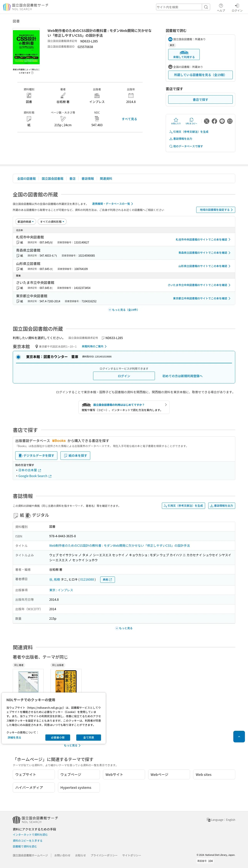Screen dimensions: 248x868
Task: Share via Facebook icon
Action: click(214, 121)
